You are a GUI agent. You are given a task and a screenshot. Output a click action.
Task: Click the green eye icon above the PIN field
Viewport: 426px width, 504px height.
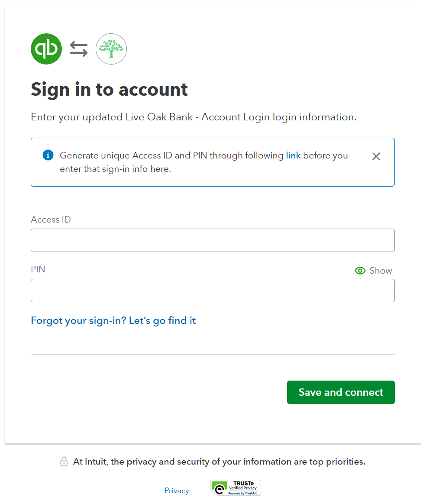click(360, 270)
